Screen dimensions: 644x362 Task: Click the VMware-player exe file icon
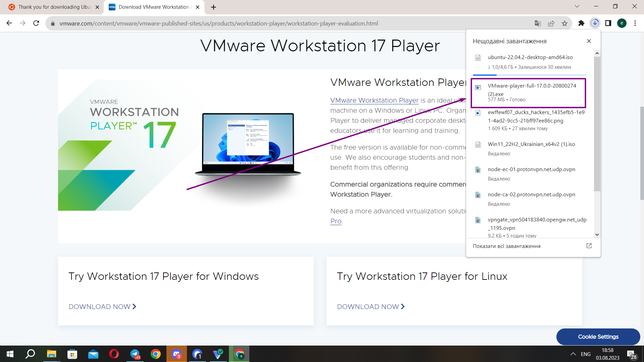pos(478,88)
